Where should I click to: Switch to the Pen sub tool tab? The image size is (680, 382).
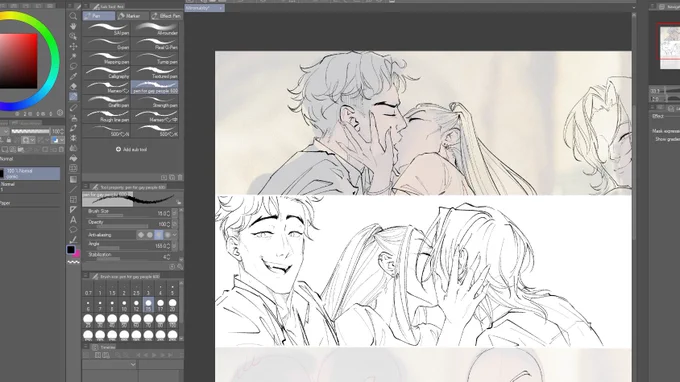click(x=98, y=16)
